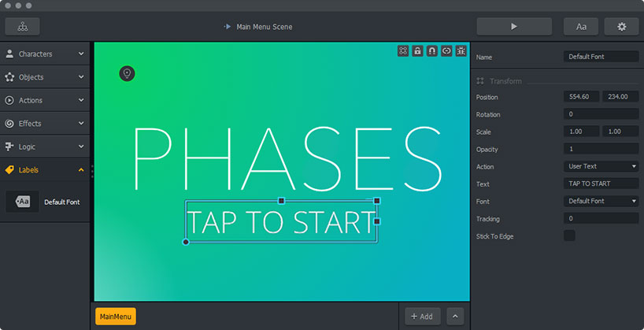Click the macOS window zoom button

click(x=28, y=6)
